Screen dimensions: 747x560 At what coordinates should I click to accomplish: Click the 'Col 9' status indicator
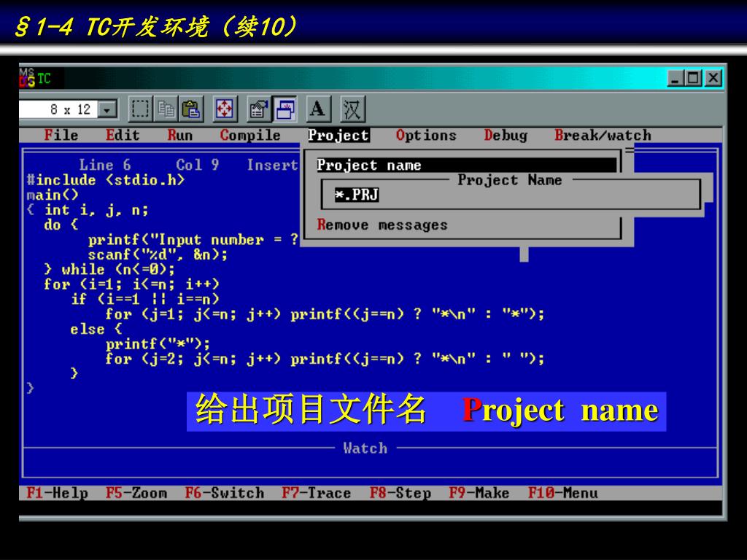point(197,165)
